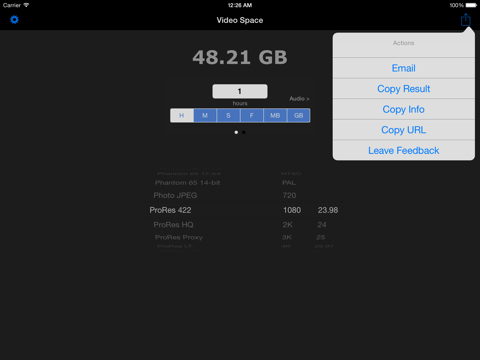This screenshot has width=480, height=360.
Task: Open the Audio > settings link
Action: pos(299,99)
